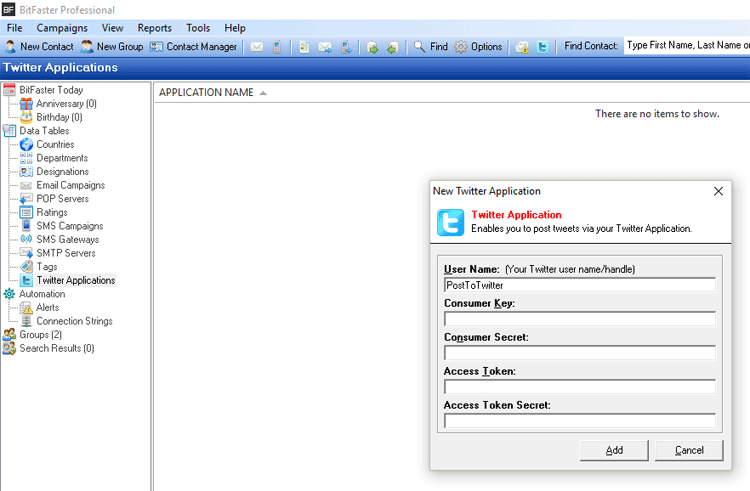Open the Tools menu
This screenshot has height=491, width=750.
(x=198, y=28)
